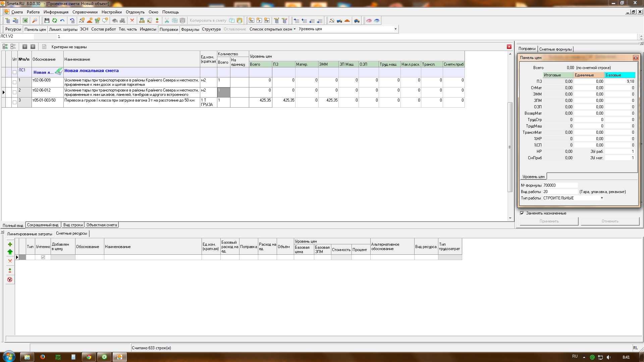Click red X remove resource icon in lower panel

tap(10, 261)
